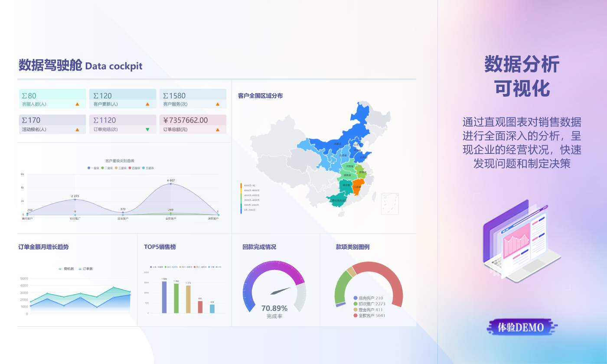
Task: Click the ¥7357662.00 订单总额 card
Action: [193, 124]
